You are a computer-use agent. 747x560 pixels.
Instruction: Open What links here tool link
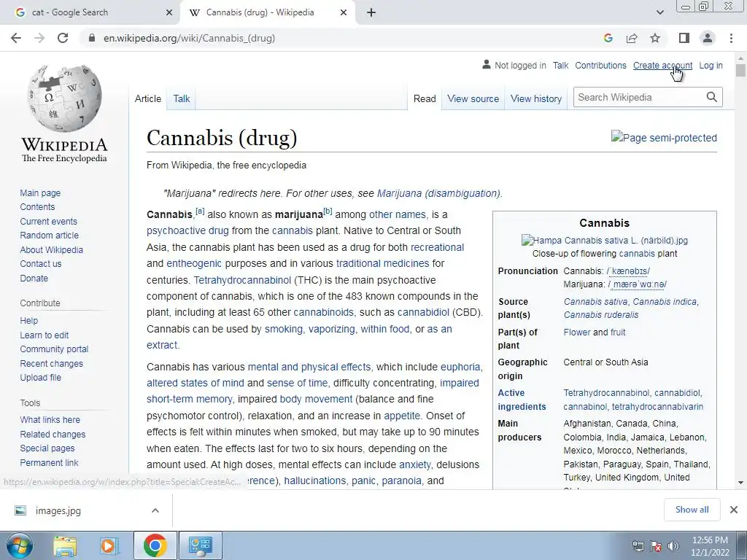coord(50,419)
